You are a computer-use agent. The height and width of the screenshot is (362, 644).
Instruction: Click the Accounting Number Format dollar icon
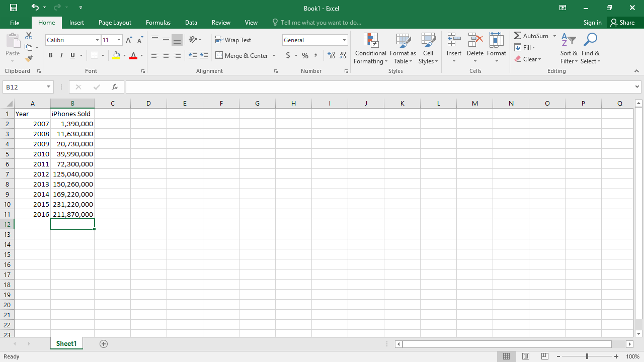288,55
